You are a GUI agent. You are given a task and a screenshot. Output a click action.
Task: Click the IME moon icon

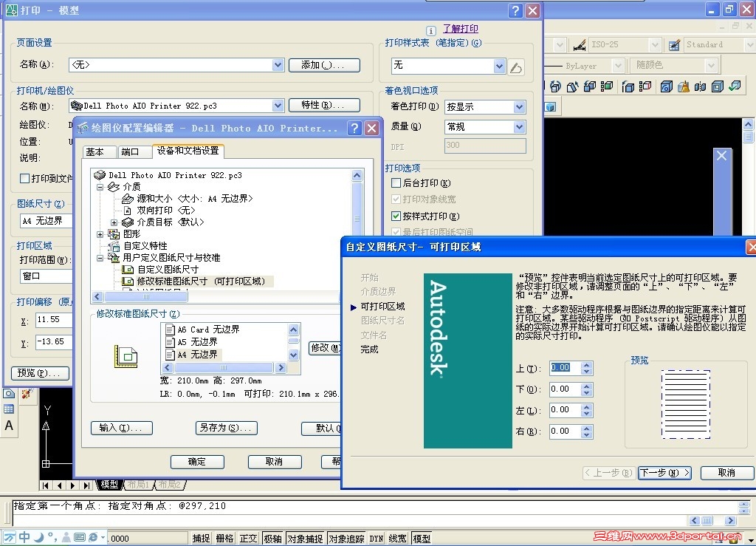coord(38,537)
